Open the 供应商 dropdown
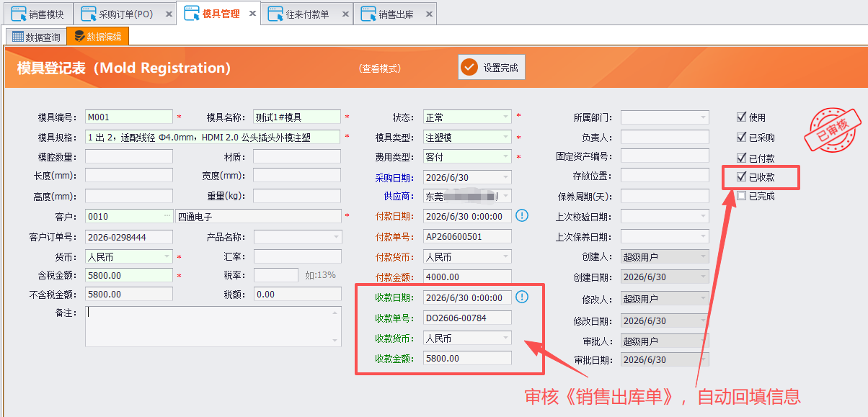 pos(505,196)
